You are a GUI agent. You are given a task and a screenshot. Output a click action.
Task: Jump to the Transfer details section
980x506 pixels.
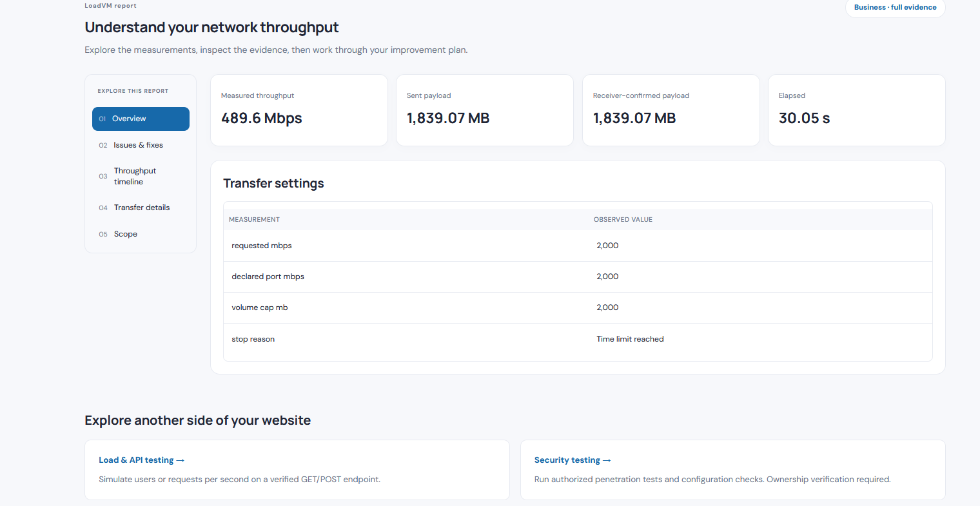coord(141,208)
